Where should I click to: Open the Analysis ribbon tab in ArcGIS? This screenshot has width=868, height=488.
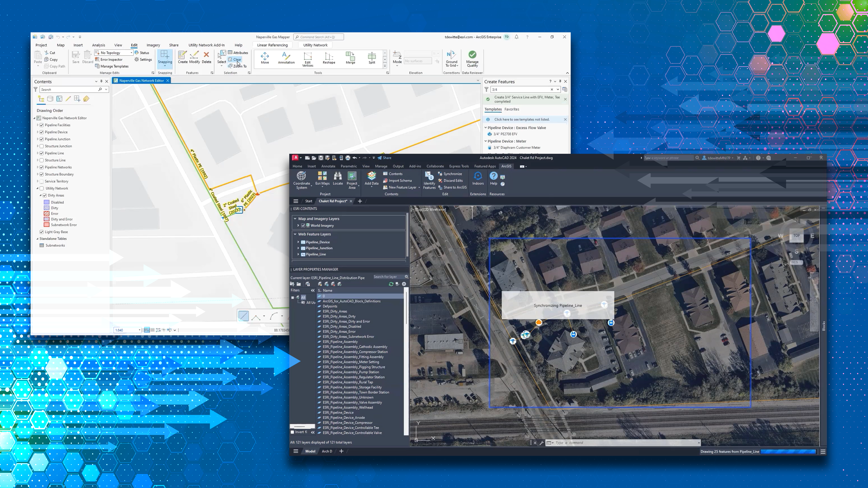(x=98, y=45)
